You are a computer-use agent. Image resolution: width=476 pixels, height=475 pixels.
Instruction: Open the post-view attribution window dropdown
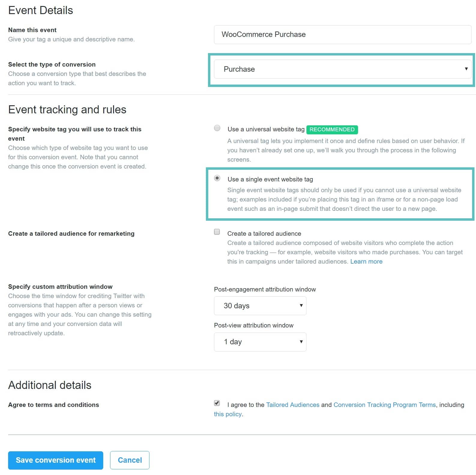point(260,342)
